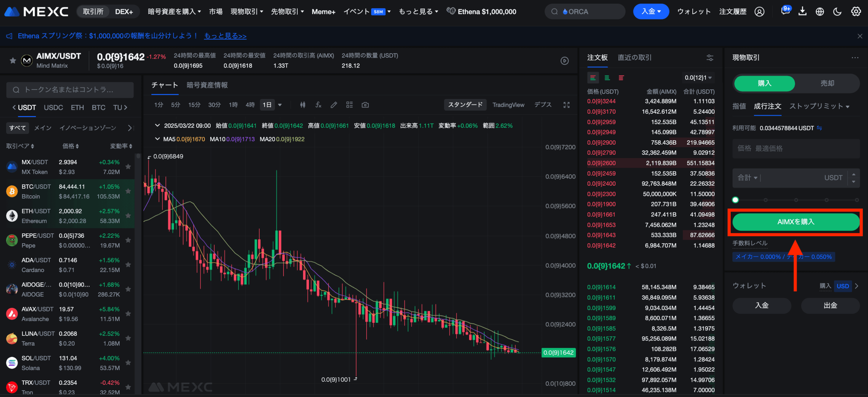868x397 pixels.
Task: Click the amount percentage slider handle
Action: (735, 200)
